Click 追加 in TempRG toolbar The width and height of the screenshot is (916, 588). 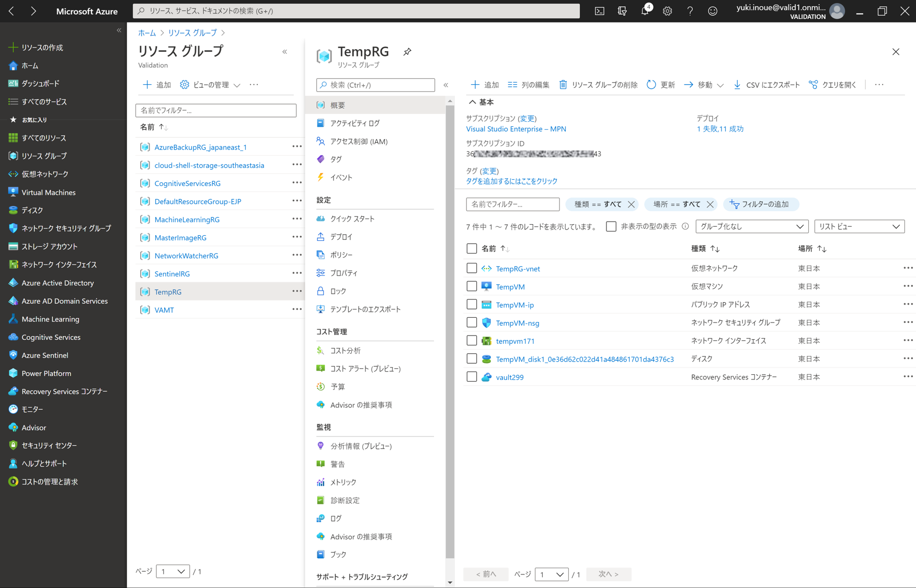tap(485, 85)
